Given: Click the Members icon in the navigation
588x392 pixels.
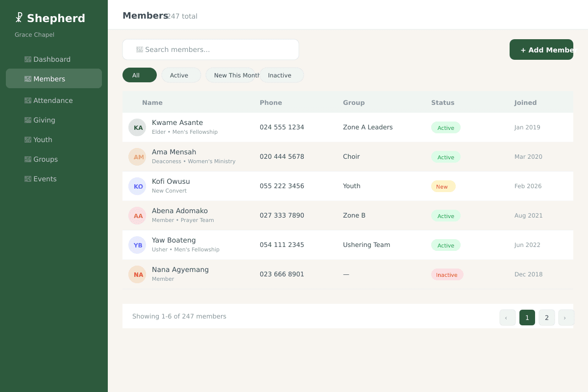Looking at the screenshot, I should coord(26,78).
